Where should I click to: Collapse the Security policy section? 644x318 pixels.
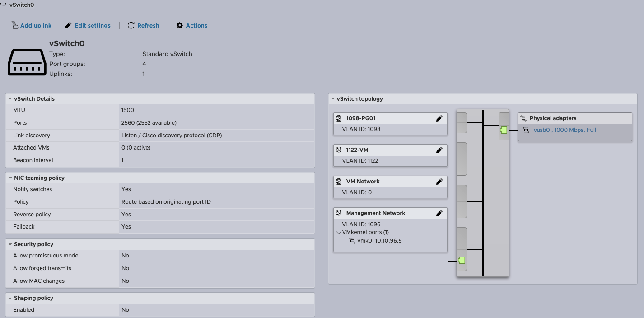pos(10,244)
